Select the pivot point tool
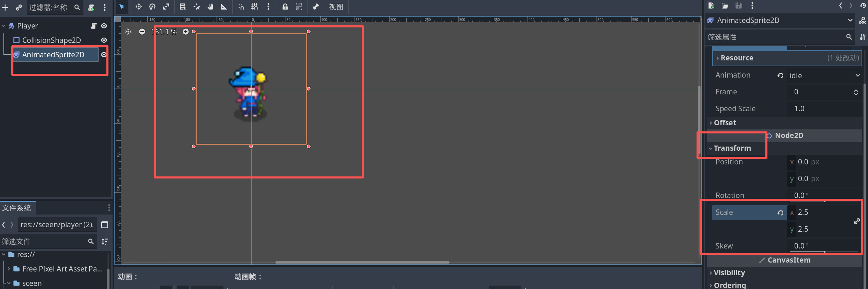Viewport: 868px width, 289px height. pyautogui.click(x=197, y=7)
